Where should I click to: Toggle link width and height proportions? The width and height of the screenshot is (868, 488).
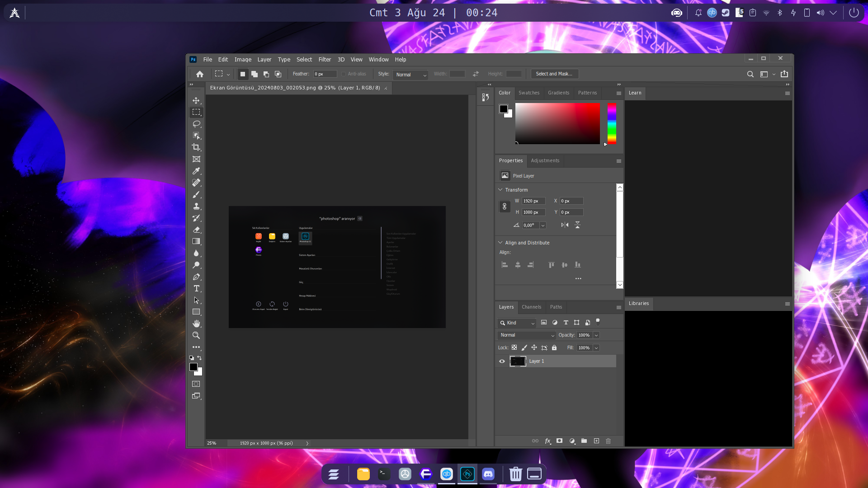coord(505,206)
